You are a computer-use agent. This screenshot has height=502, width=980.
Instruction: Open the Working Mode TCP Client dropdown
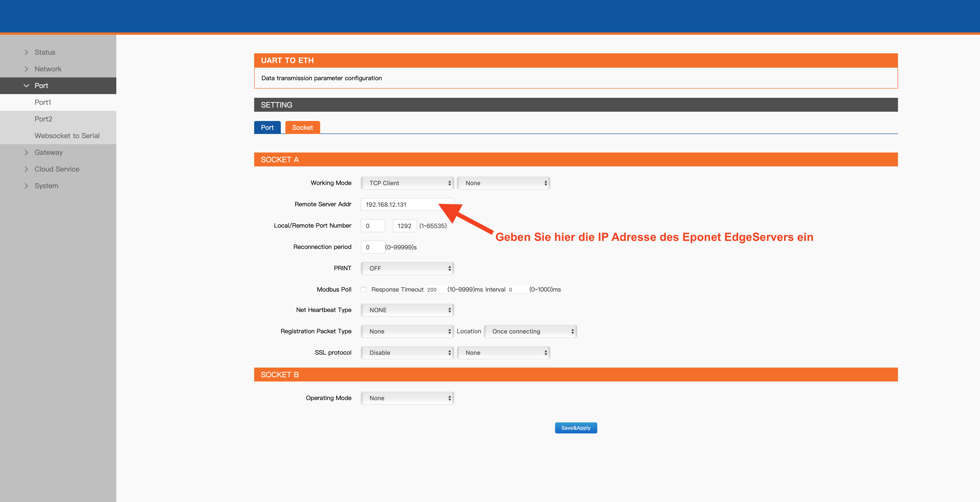pos(407,183)
